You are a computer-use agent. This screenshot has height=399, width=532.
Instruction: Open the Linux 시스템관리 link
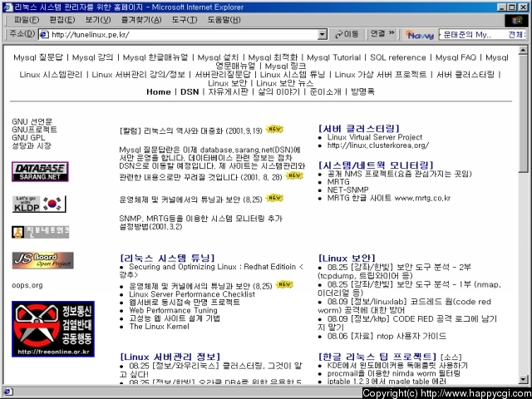coord(51,74)
